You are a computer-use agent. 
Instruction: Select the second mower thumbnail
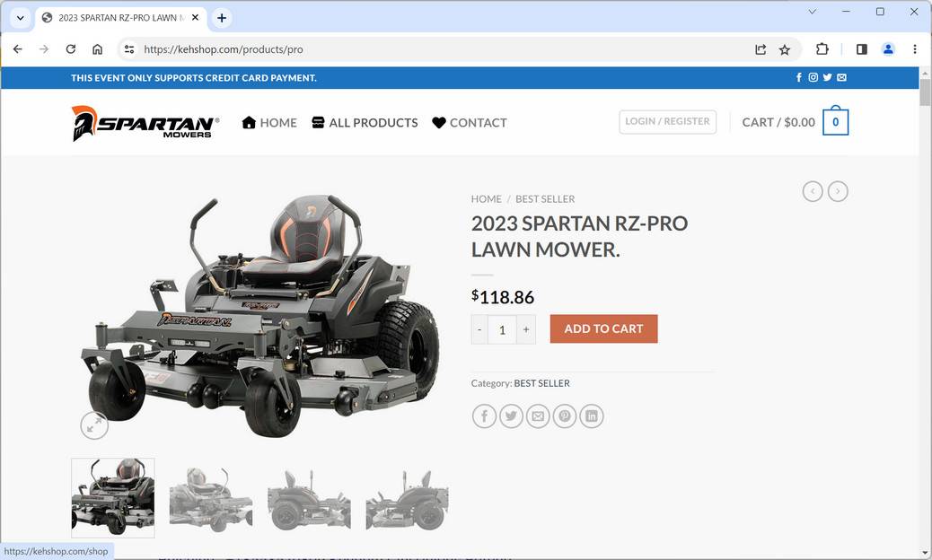click(x=211, y=498)
